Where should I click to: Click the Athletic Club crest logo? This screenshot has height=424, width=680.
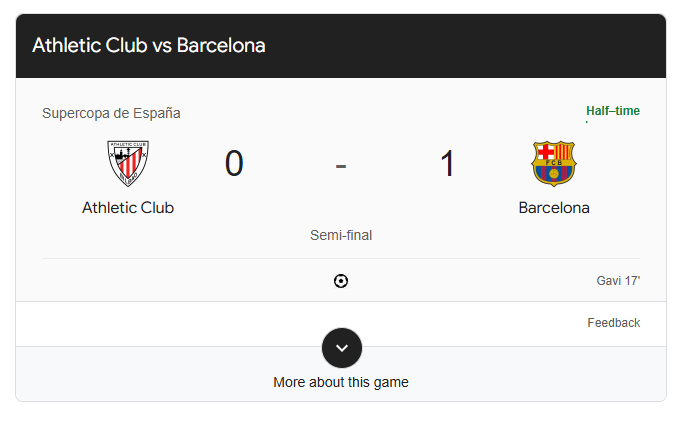[128, 163]
